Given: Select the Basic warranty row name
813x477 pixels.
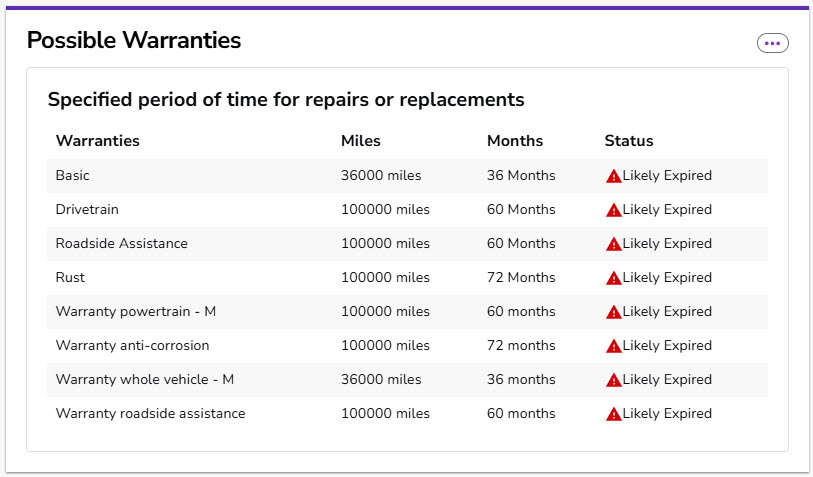Looking at the screenshot, I should (72, 176).
